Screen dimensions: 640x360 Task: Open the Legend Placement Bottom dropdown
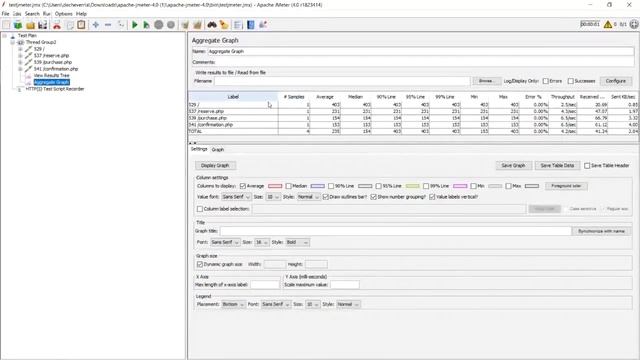[x=233, y=304]
